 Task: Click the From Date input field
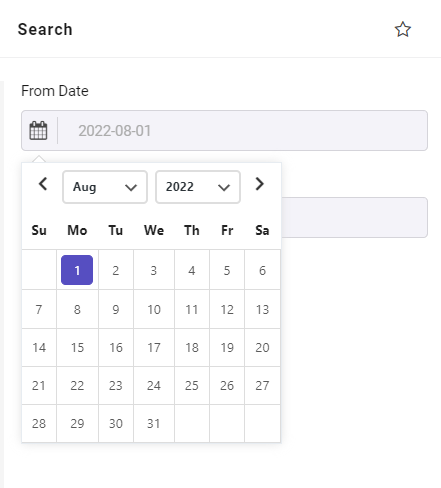tap(224, 130)
